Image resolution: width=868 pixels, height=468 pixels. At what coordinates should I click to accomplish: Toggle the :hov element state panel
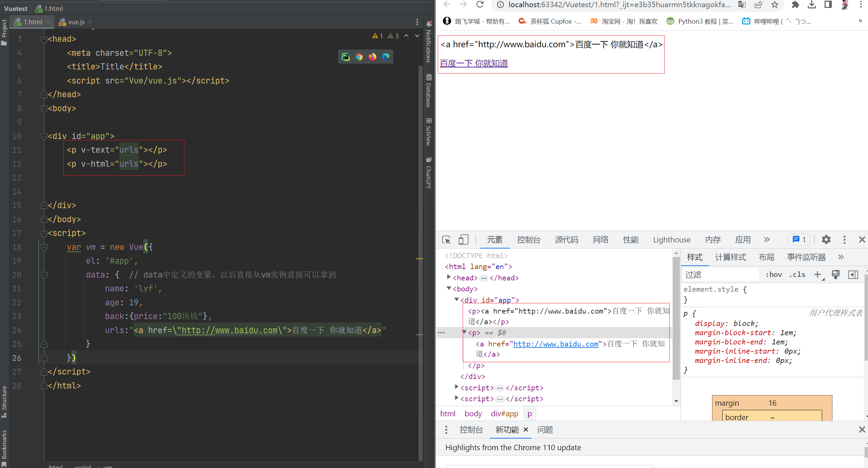tap(774, 275)
